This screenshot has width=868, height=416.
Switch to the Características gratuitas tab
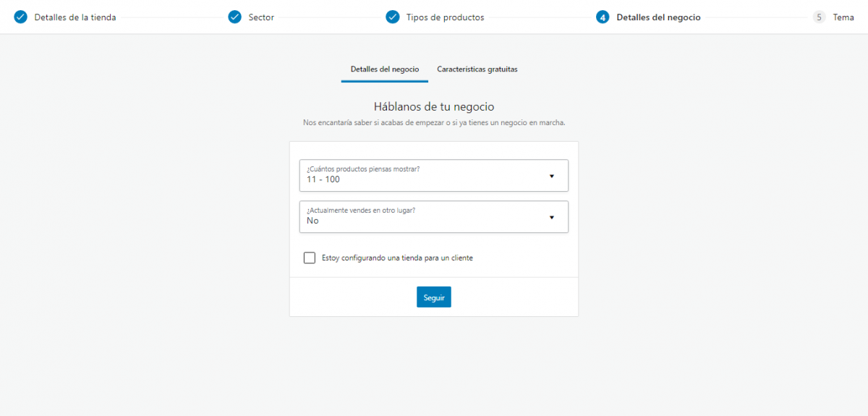click(477, 69)
